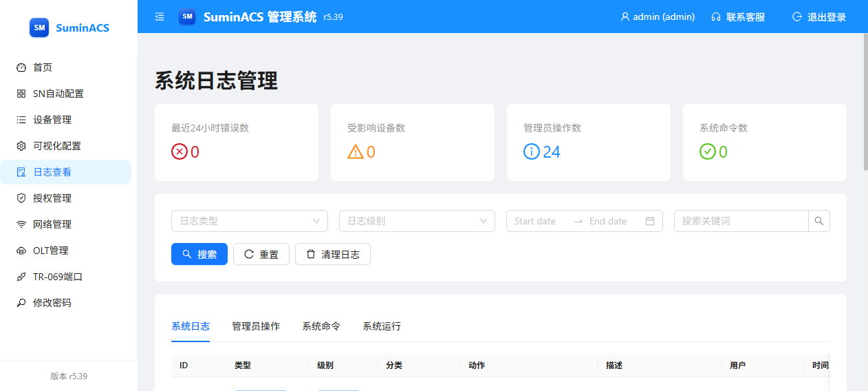This screenshot has height=391, width=868.
Task: Open the SN自动配置 menu item
Action: coord(65,94)
